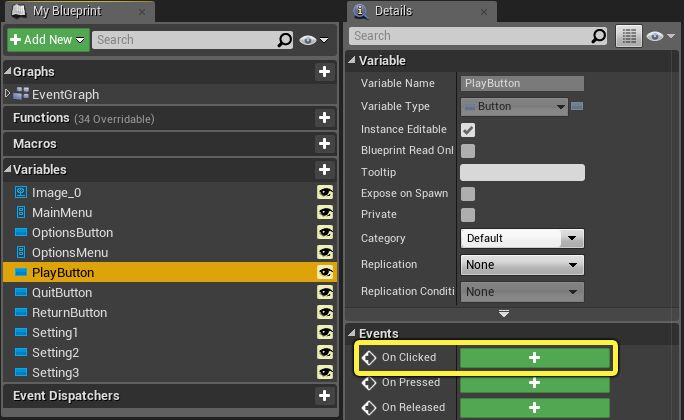684x420 pixels.
Task: Add an On Pressed event
Action: [x=535, y=383]
